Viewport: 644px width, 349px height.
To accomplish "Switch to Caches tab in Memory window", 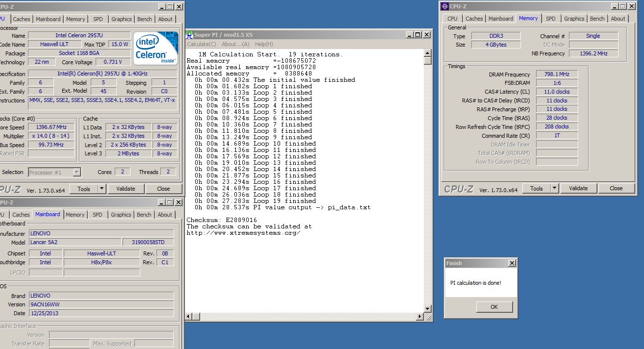I will 474,19.
